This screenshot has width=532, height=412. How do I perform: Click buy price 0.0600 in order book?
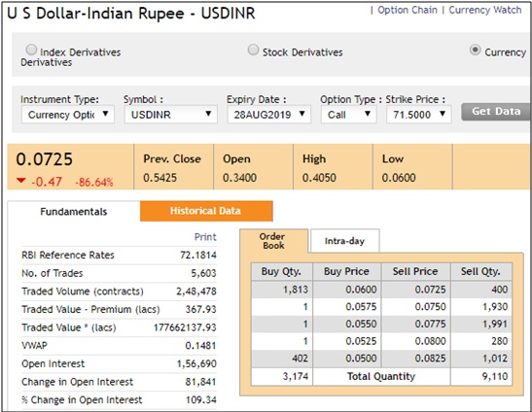[x=361, y=290]
